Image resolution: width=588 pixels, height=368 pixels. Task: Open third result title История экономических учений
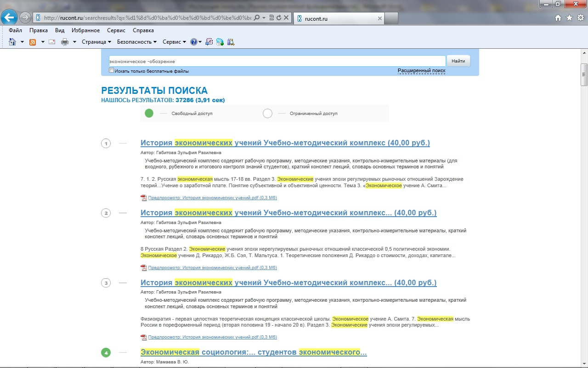[288, 282]
